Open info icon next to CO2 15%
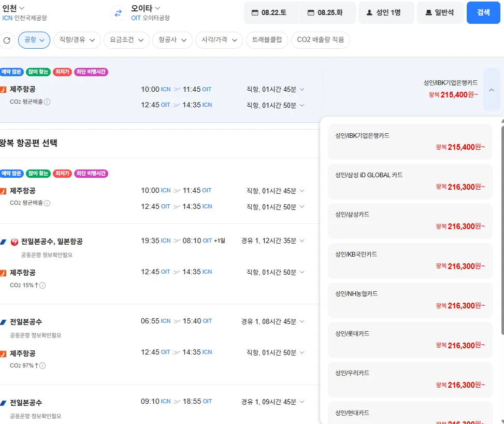The height and width of the screenshot is (424, 504). tap(42, 286)
